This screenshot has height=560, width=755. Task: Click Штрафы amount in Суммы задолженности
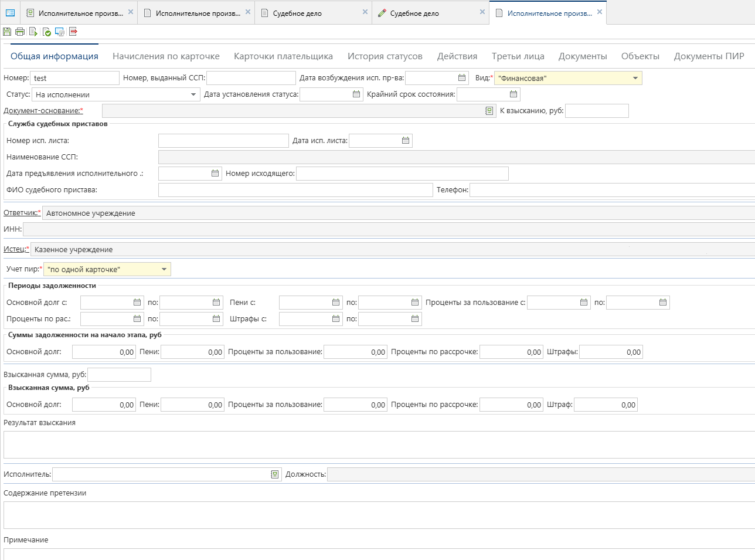point(611,352)
